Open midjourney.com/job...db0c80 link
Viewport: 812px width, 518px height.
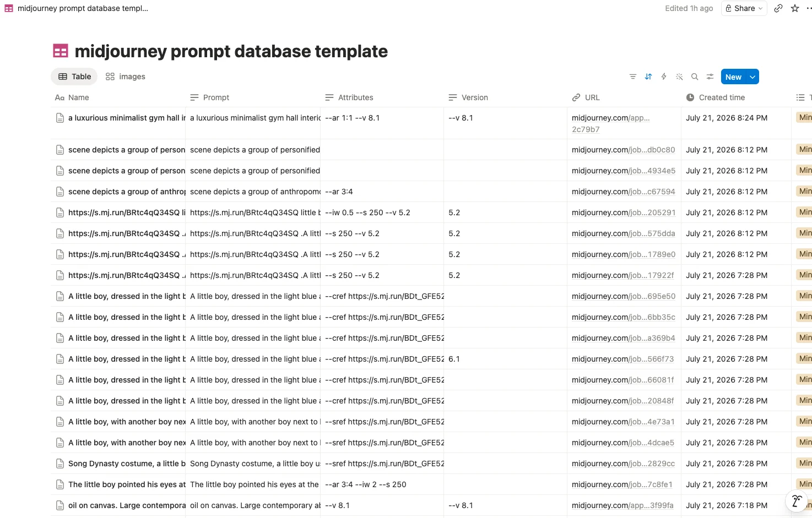click(x=623, y=150)
